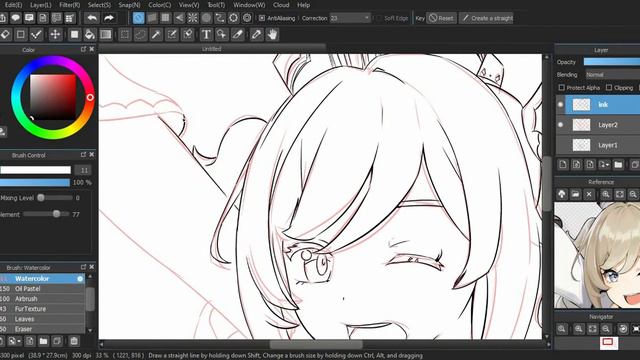The width and height of the screenshot is (640, 360).
Task: Switch to the Untitled canvas tab
Action: point(212,49)
